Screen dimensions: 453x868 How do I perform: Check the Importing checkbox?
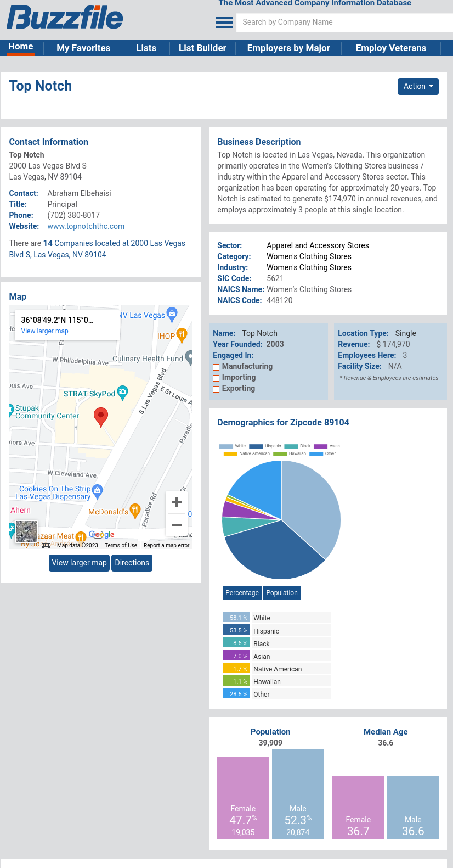(216, 378)
